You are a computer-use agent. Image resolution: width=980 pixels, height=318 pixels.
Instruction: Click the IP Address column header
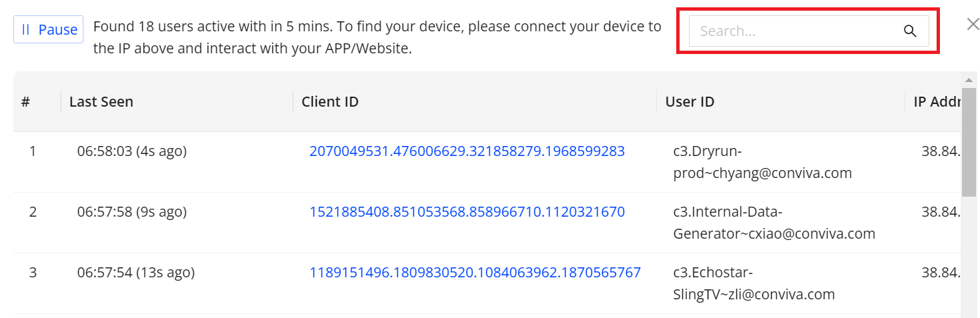936,102
